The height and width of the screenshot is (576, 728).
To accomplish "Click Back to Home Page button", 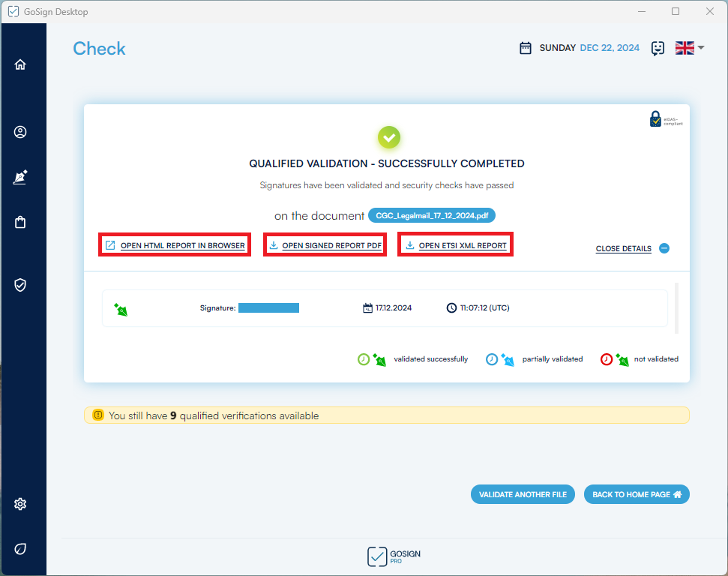I will pyautogui.click(x=636, y=494).
